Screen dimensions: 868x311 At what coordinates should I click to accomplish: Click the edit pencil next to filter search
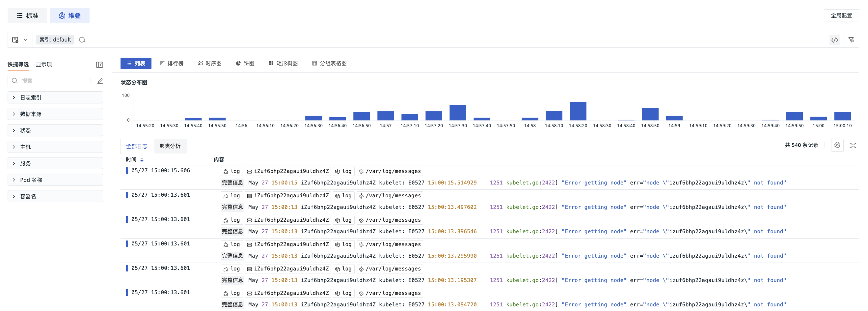pos(100,81)
